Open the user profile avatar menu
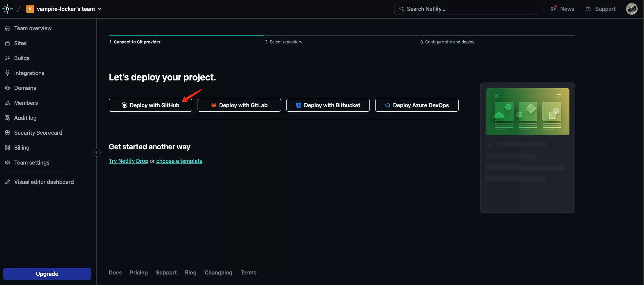 [x=632, y=9]
